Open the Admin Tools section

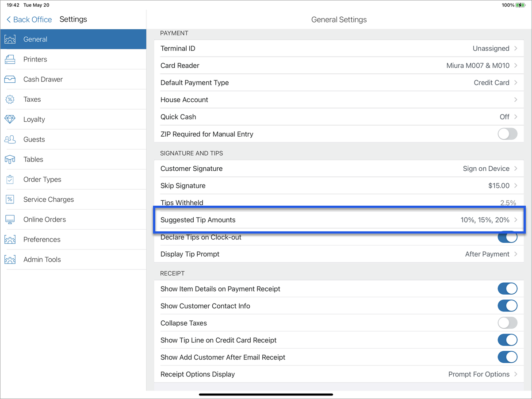tap(42, 260)
